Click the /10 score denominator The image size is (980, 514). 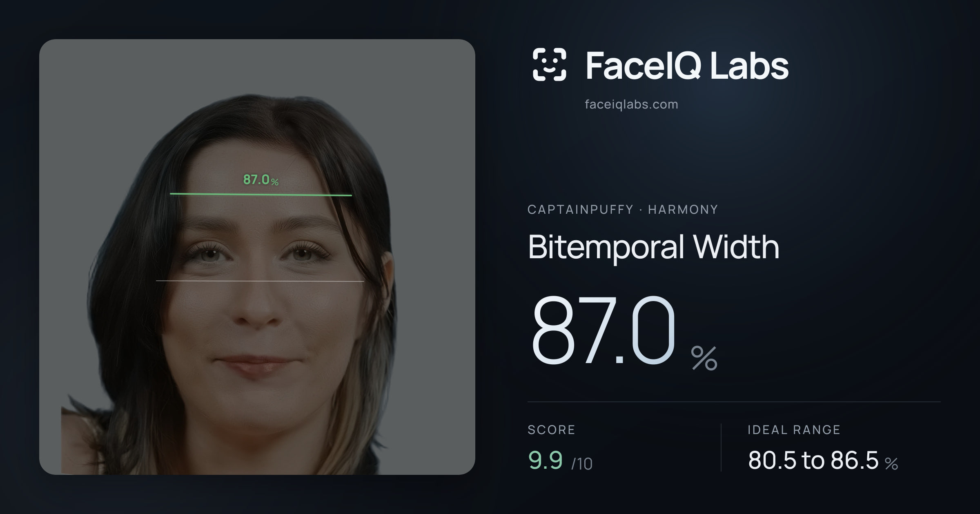(x=582, y=464)
